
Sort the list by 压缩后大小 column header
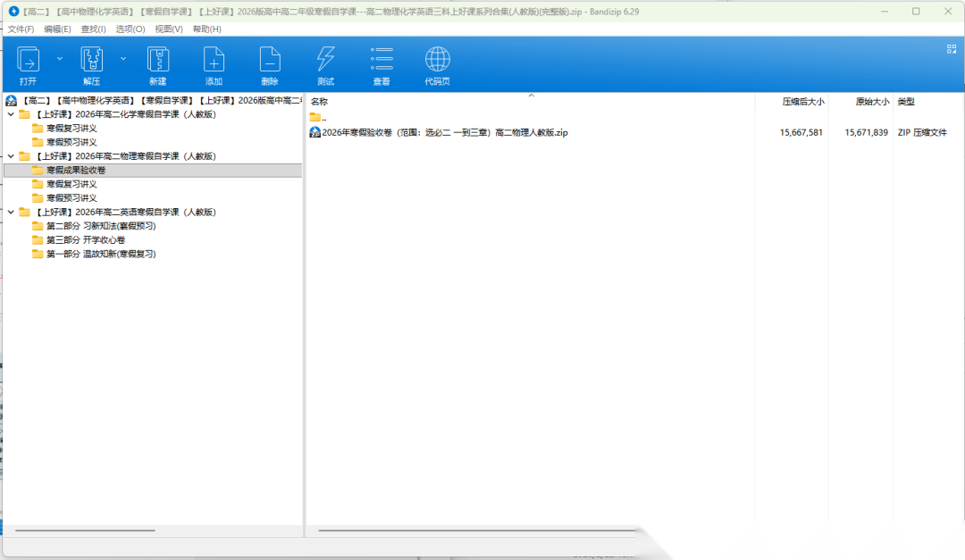(x=802, y=102)
